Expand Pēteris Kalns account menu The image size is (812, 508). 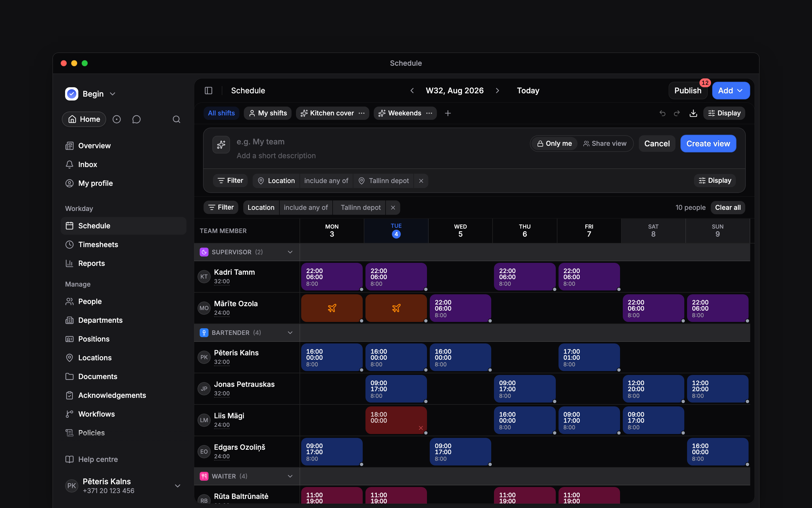tap(178, 486)
